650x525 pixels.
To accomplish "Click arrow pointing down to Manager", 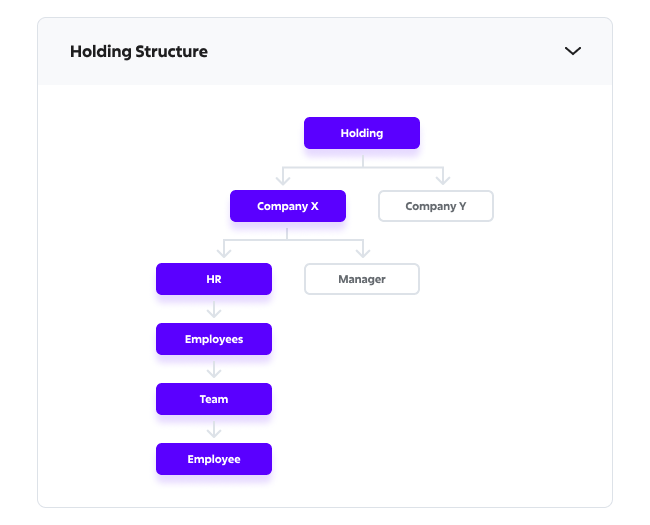I will (x=362, y=250).
